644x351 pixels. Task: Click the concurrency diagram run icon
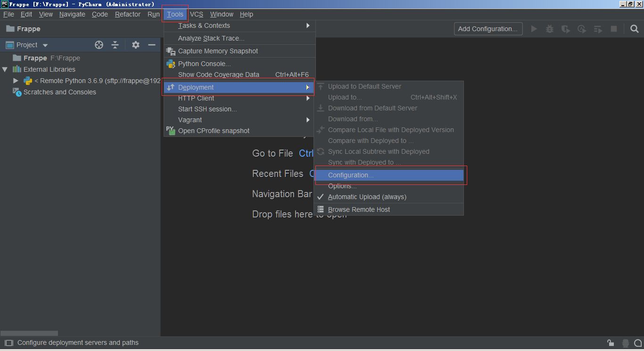pos(598,29)
